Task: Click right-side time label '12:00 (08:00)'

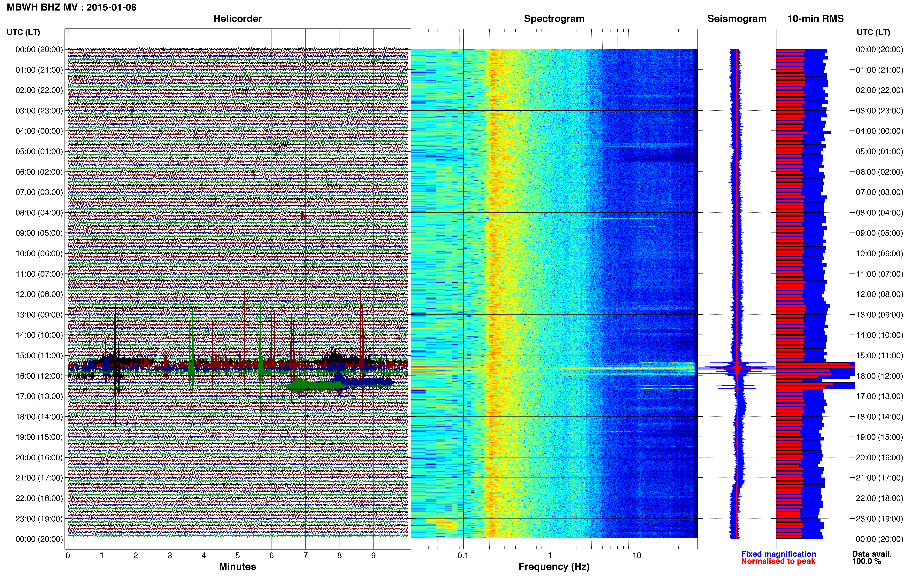Action: coord(879,294)
